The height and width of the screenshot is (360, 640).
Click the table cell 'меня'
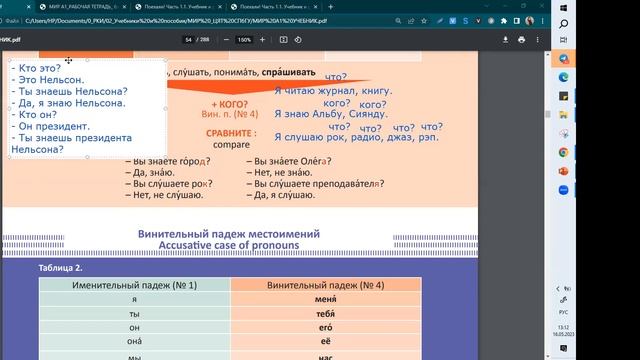click(x=326, y=299)
